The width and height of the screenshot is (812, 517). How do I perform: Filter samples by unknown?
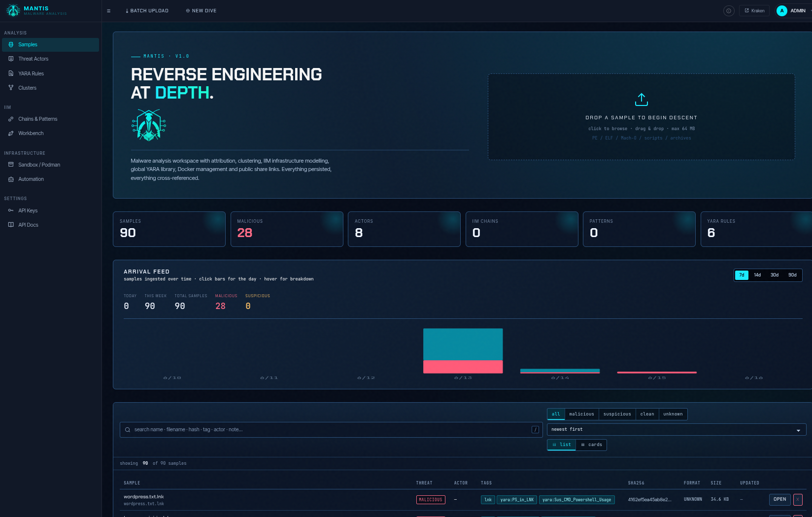(673, 414)
